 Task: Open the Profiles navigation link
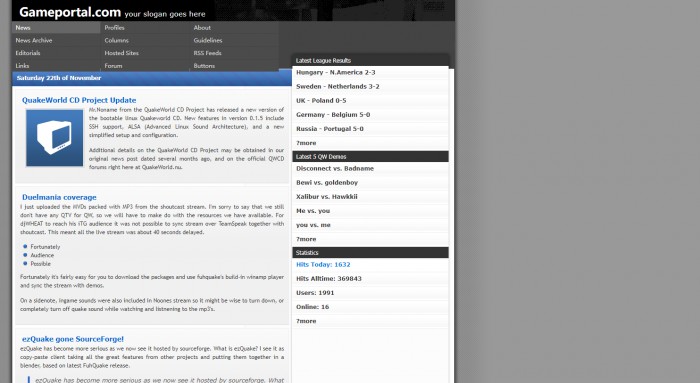(x=114, y=28)
